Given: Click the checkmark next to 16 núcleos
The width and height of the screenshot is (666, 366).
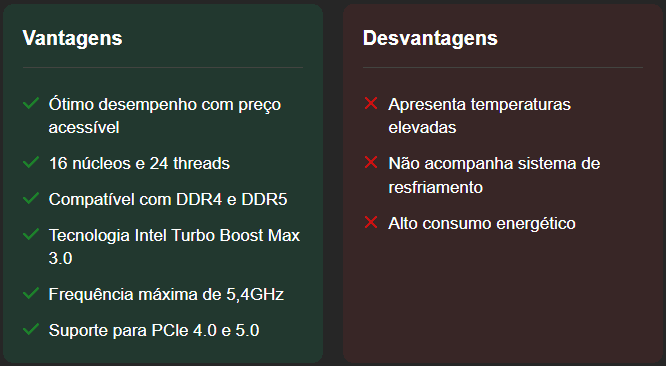Looking at the screenshot, I should pos(31,162).
